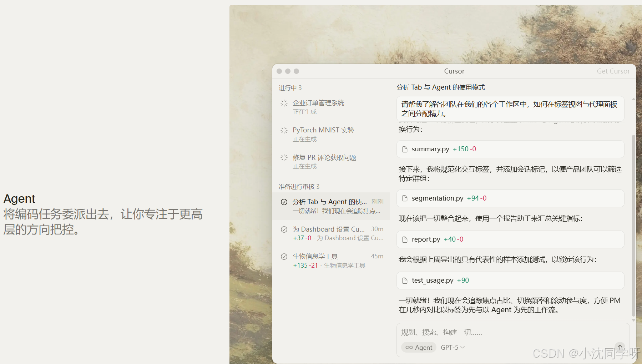
Task: Click the 进行中 3 section header
Action: (290, 88)
